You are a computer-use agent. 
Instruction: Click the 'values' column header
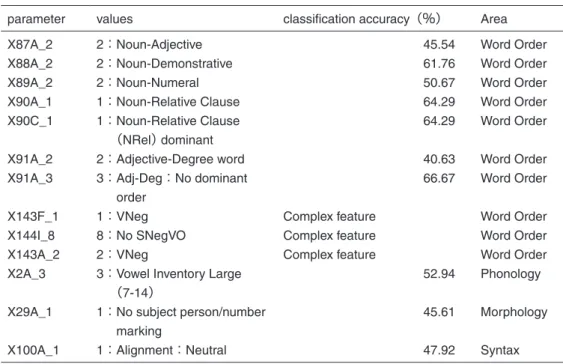coord(115,19)
